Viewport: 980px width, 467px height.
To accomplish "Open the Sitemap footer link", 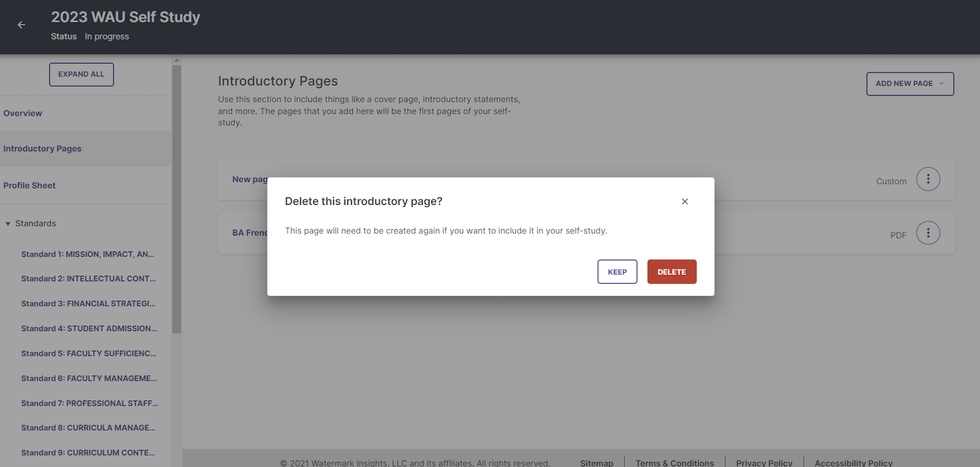I will click(x=597, y=463).
